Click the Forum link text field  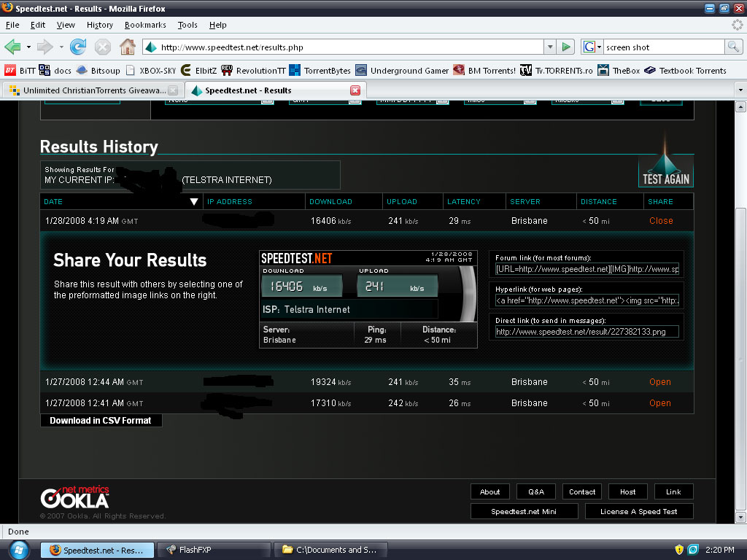tap(587, 269)
